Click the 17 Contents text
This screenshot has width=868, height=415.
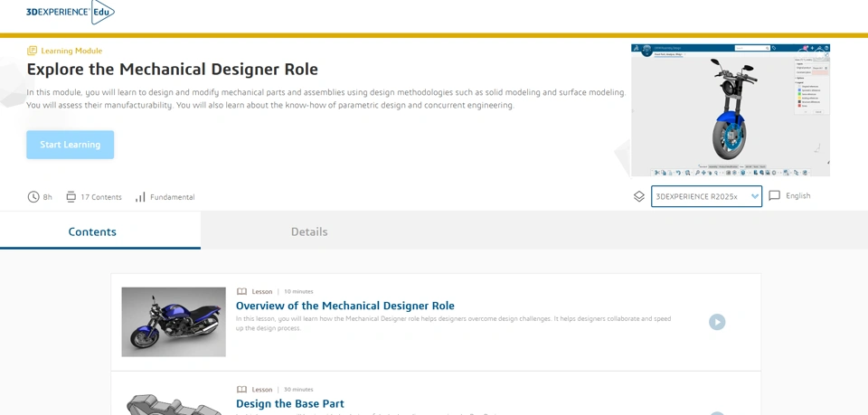[101, 197]
